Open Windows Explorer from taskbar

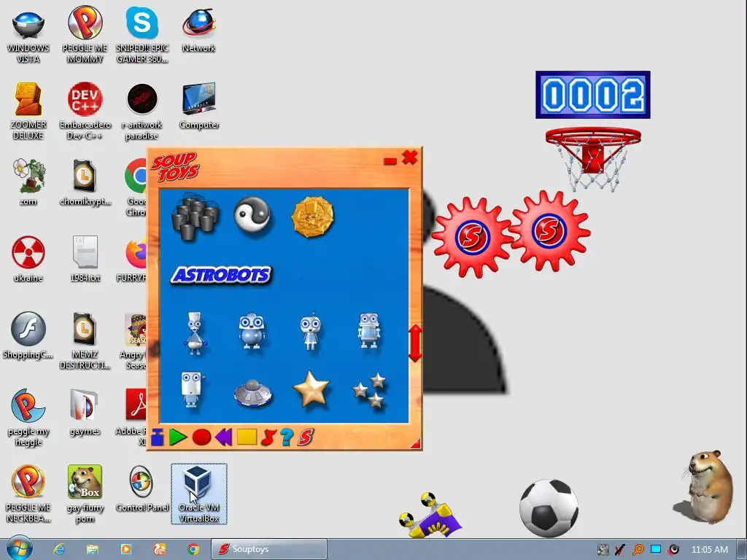pos(93,549)
